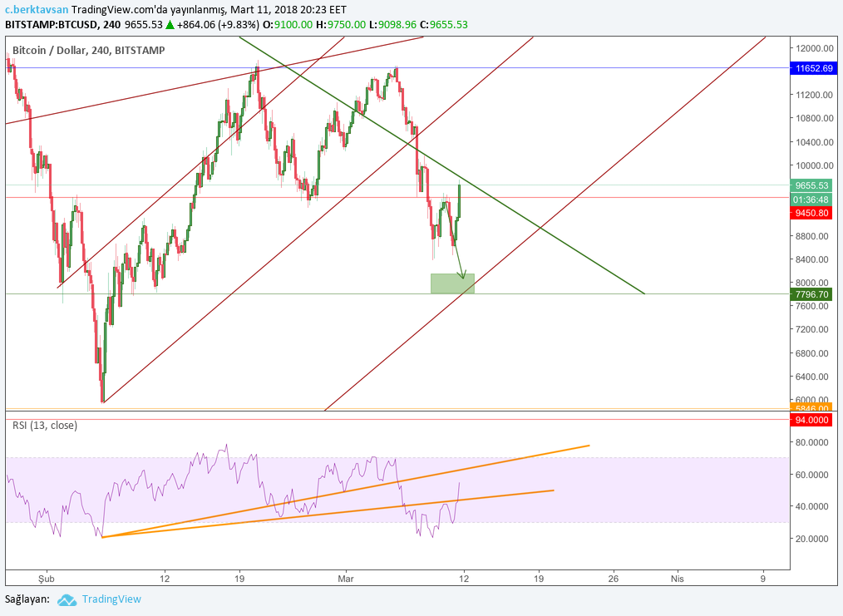
Task: Click the RSI (13, close) indicator label
Action: click(45, 425)
